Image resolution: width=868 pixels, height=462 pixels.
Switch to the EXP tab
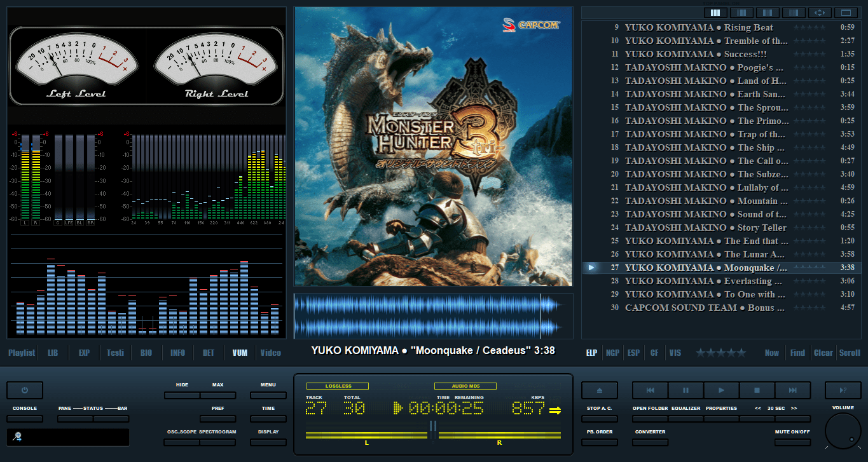[84, 353]
